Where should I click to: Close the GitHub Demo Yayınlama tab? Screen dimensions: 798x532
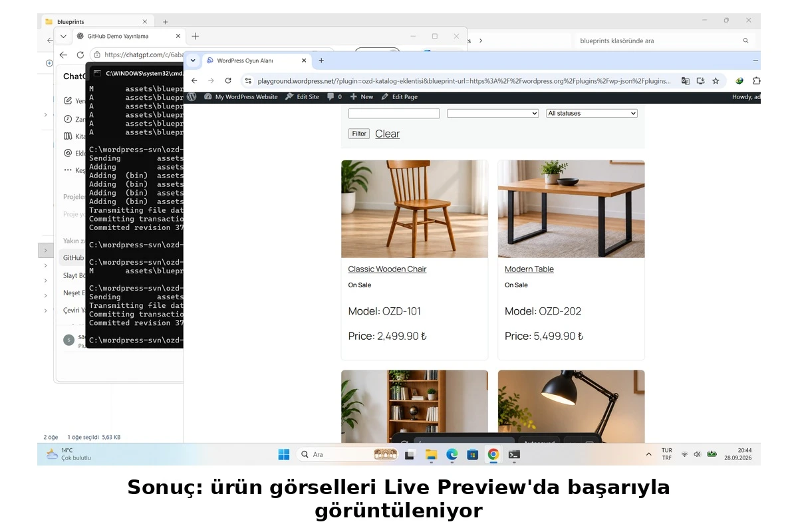point(178,37)
